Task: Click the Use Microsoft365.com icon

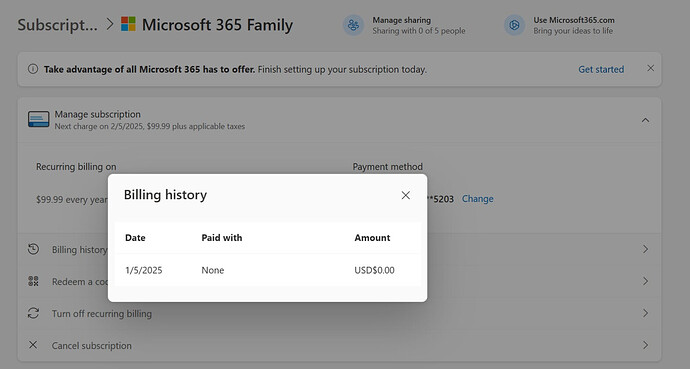Action: 514,25
